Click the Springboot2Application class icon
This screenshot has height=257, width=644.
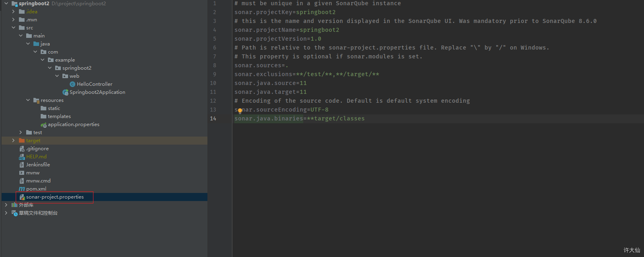coord(65,92)
